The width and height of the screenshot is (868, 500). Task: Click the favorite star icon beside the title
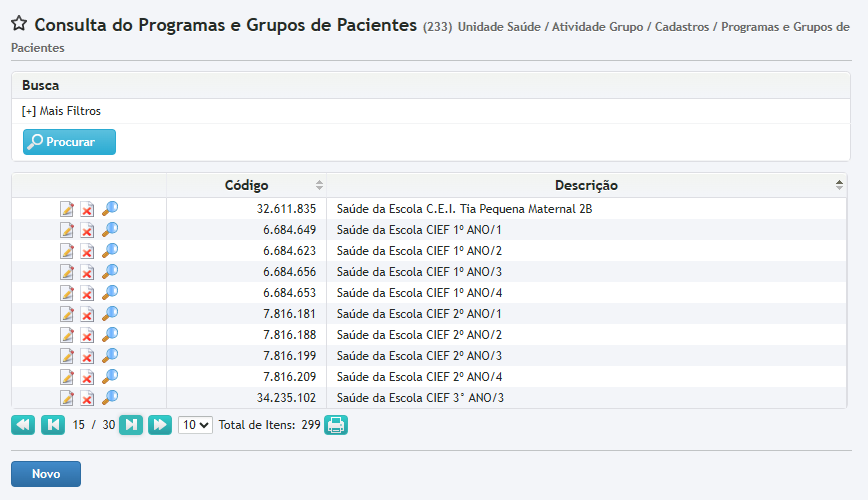[x=19, y=25]
